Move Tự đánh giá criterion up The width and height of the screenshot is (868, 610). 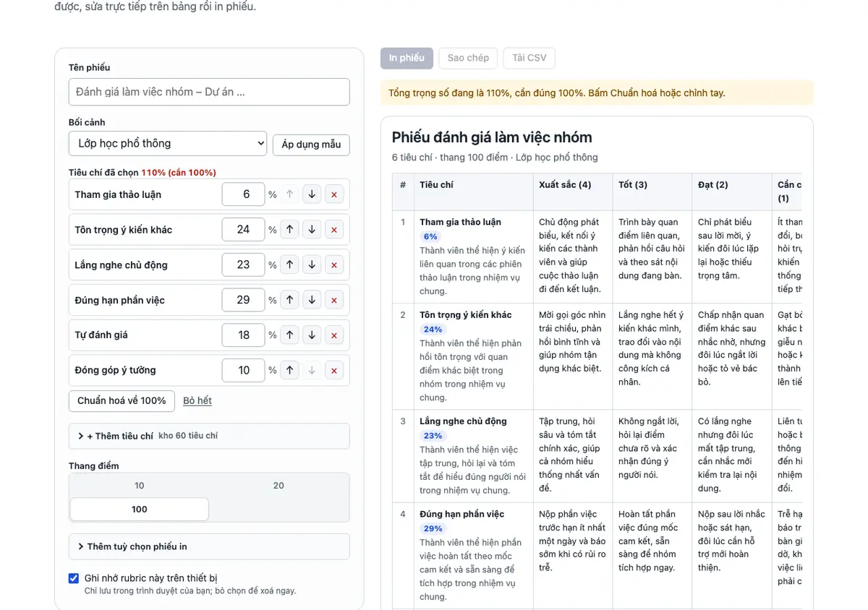(290, 335)
